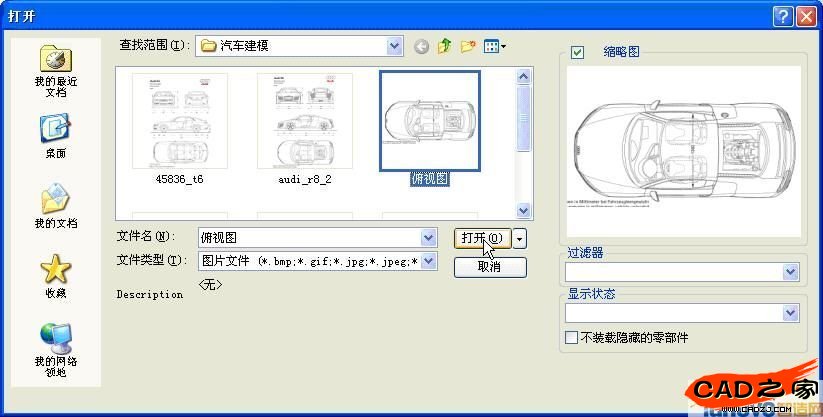Open 收藏 favorites in sidebar
The width and height of the screenshot is (823, 417).
pyautogui.click(x=55, y=276)
